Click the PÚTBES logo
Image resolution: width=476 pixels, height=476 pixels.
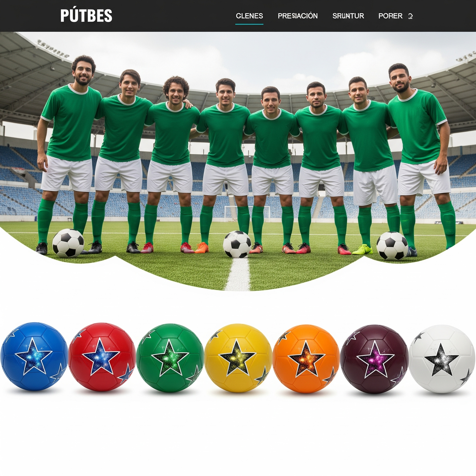[86, 15]
